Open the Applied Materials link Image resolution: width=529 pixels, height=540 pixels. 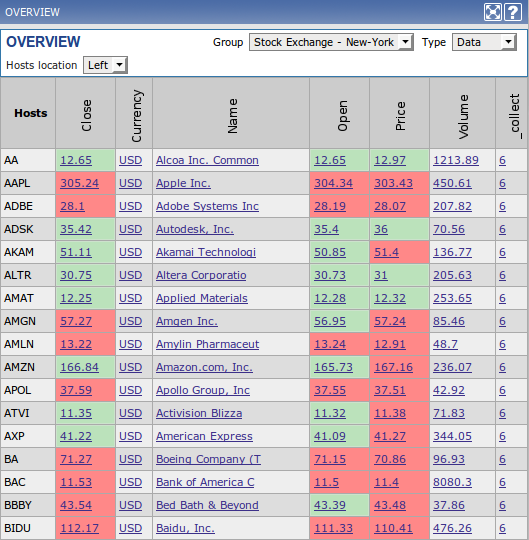coord(202,298)
